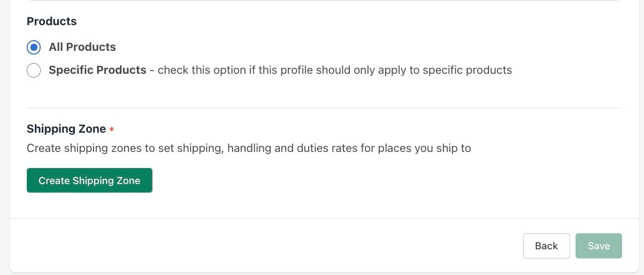644x275 pixels.
Task: Choose the Specific Products radio option
Action: [34, 70]
